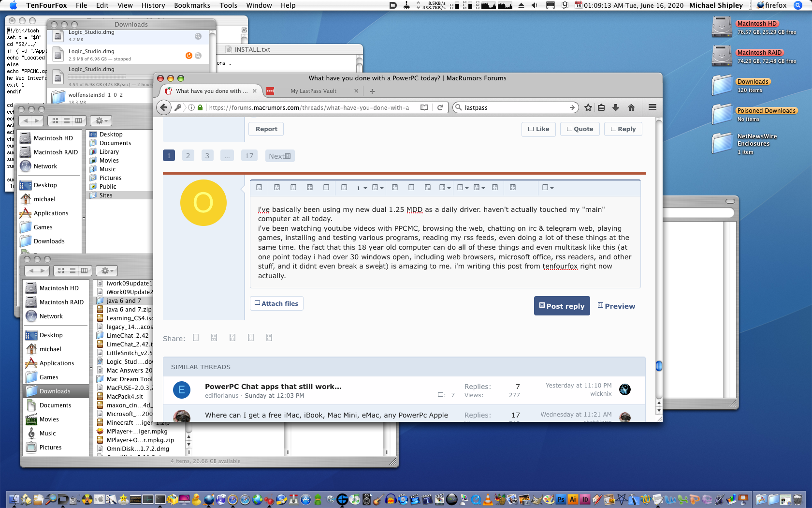Open site information icon beside padlock
This screenshot has height=508, width=812.
coord(191,107)
